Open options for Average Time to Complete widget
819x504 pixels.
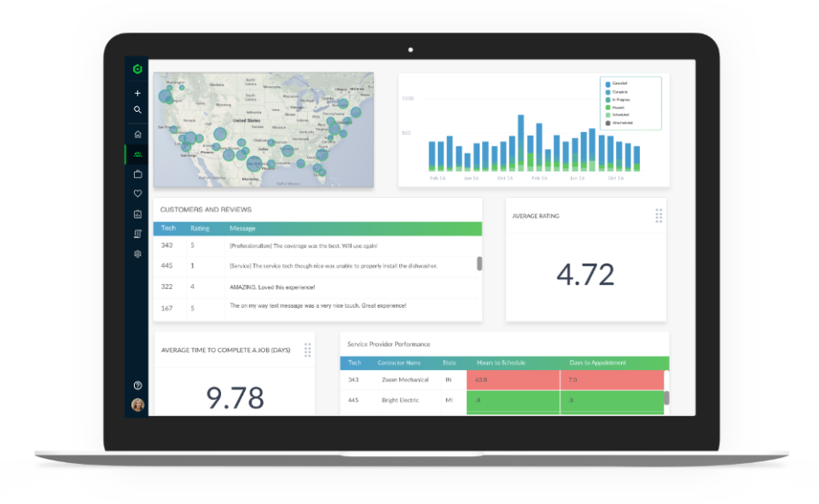(306, 350)
